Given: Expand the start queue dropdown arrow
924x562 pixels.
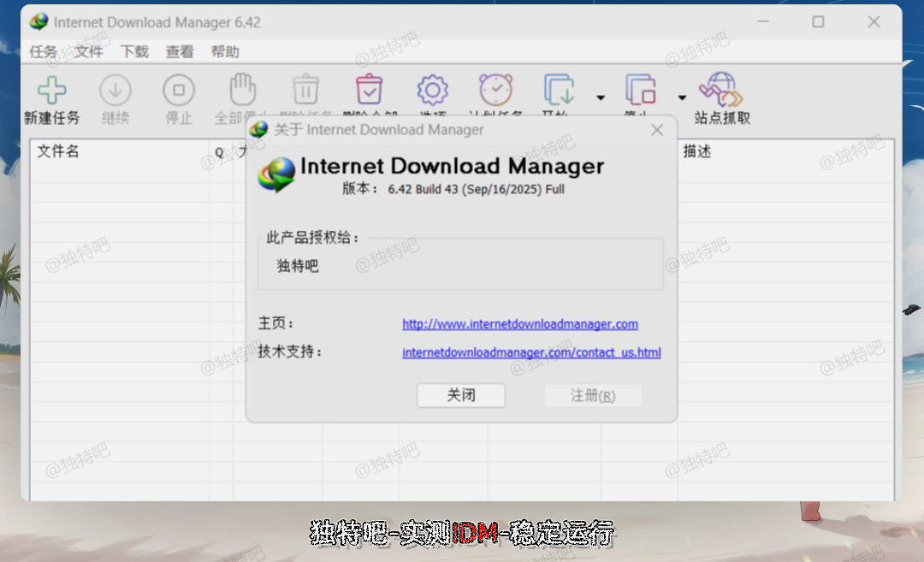Looking at the screenshot, I should click(x=601, y=98).
